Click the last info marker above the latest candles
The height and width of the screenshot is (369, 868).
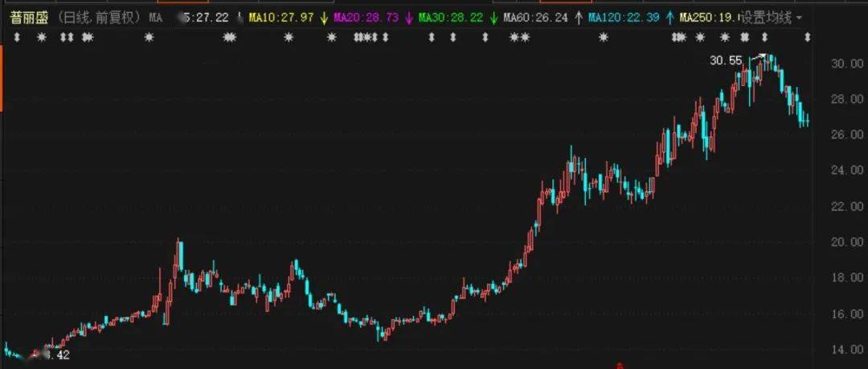click(807, 38)
